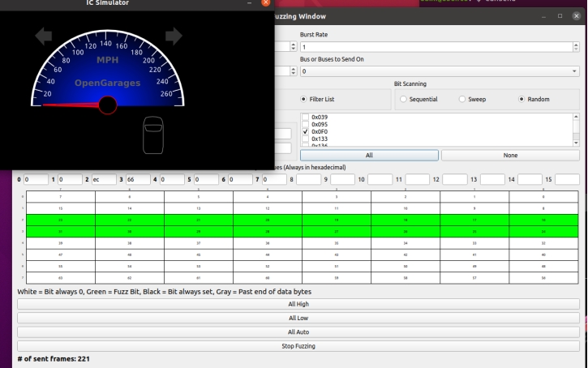Click the byte 1 value field
The height and width of the screenshot is (368, 588).
point(70,179)
